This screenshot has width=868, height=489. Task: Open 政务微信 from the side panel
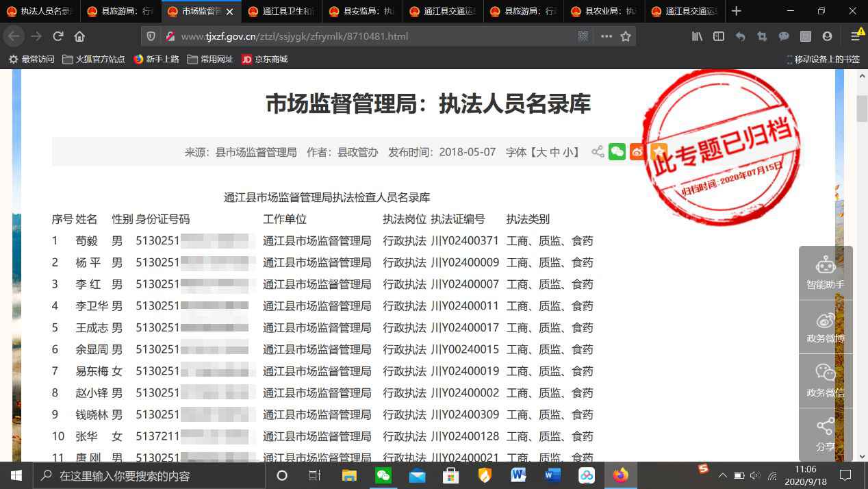coord(825,381)
